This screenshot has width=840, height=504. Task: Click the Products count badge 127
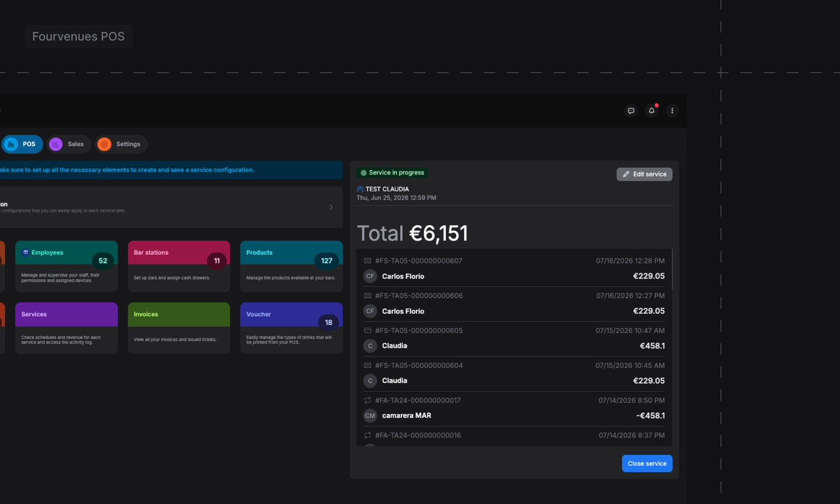pos(326,261)
